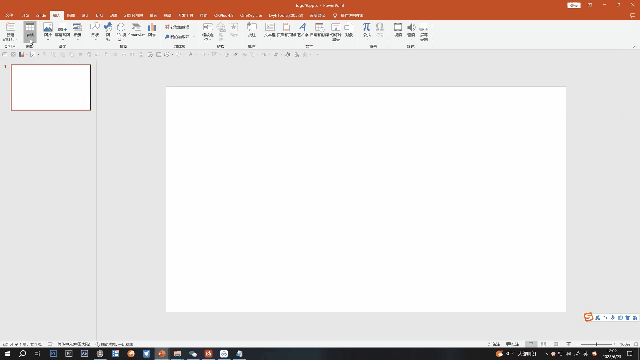Image resolution: width=640 pixels, height=360 pixels.
Task: Click the Photo Album icon
Action: point(77,28)
